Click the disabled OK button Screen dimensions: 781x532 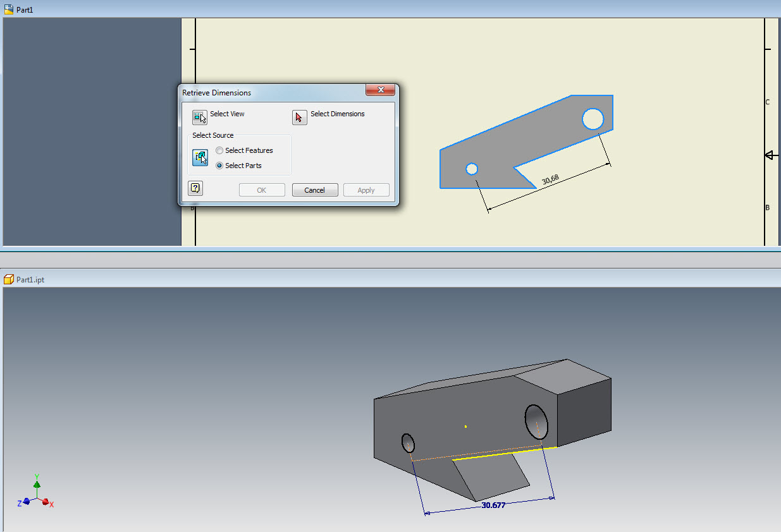(x=261, y=190)
